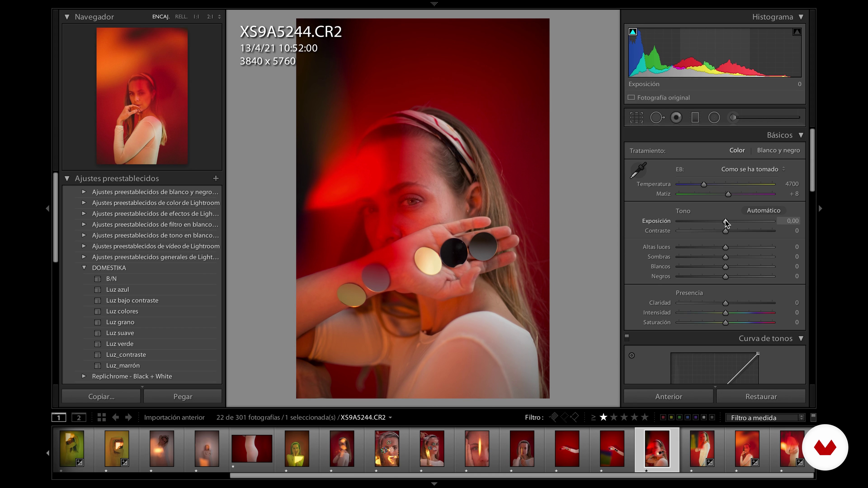Image resolution: width=868 pixels, height=488 pixels.
Task: Go back with the left arrow icon
Action: pyautogui.click(x=116, y=417)
